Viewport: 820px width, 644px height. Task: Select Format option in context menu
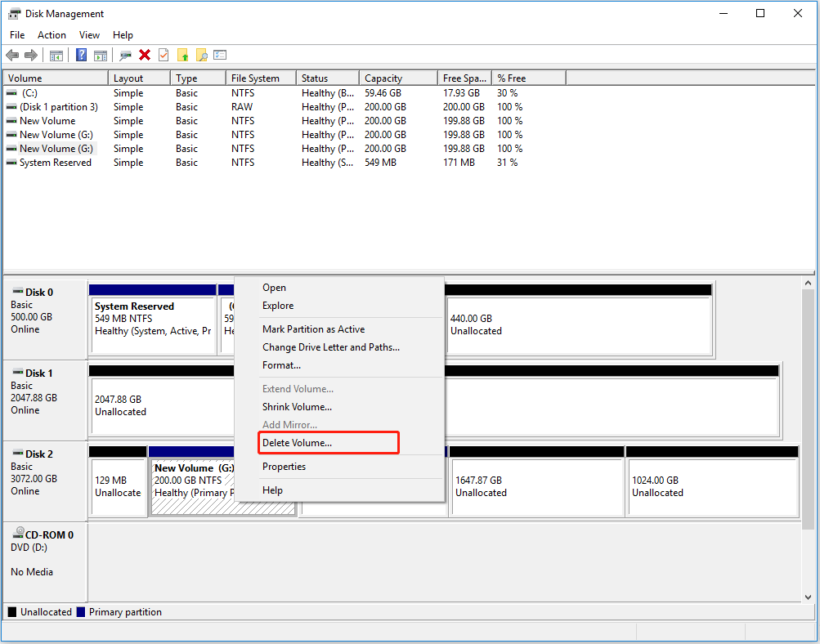tap(281, 365)
